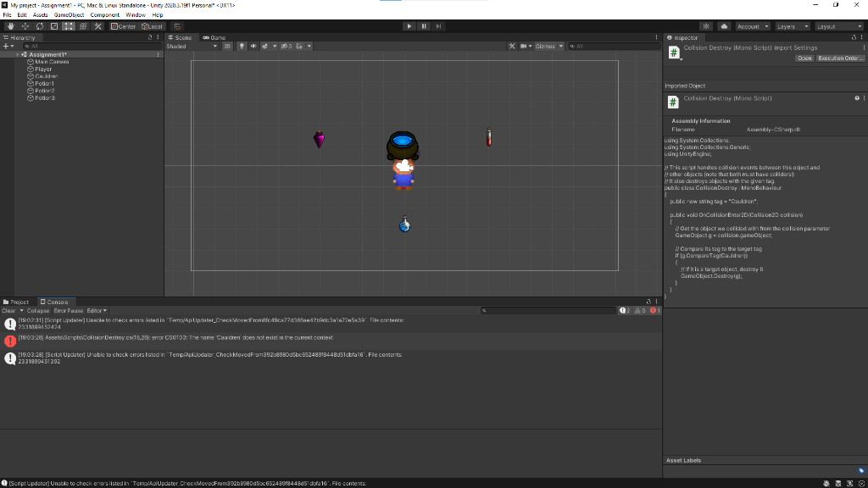Clear the Console messages
Viewport: 868px width, 488px height.
(x=9, y=310)
